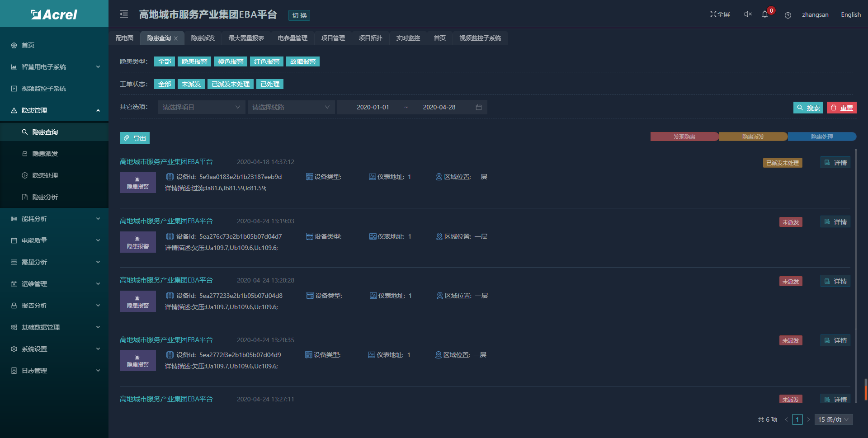Open the 15条/页 page size dropdown
This screenshot has height=438, width=868.
click(833, 419)
